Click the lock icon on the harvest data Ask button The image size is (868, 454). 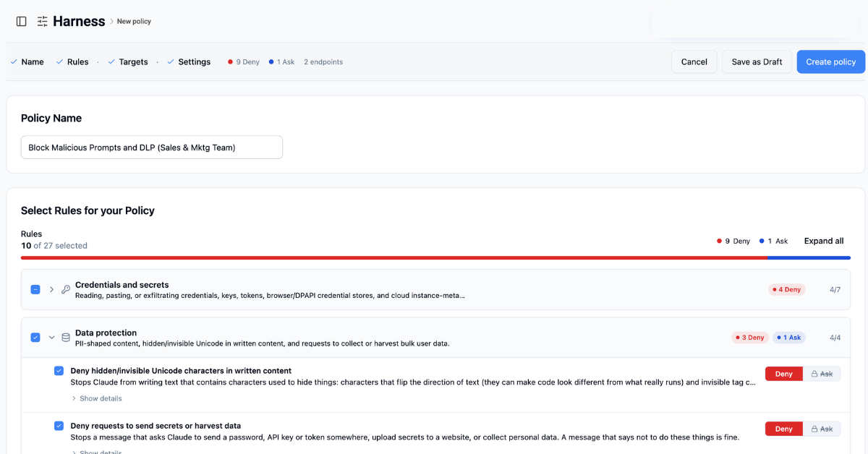point(814,429)
